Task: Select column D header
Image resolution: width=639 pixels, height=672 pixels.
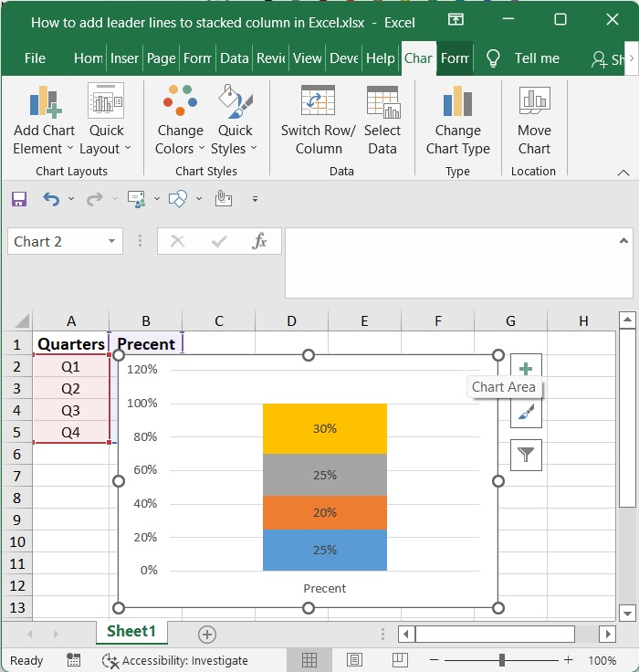Action: pyautogui.click(x=291, y=320)
